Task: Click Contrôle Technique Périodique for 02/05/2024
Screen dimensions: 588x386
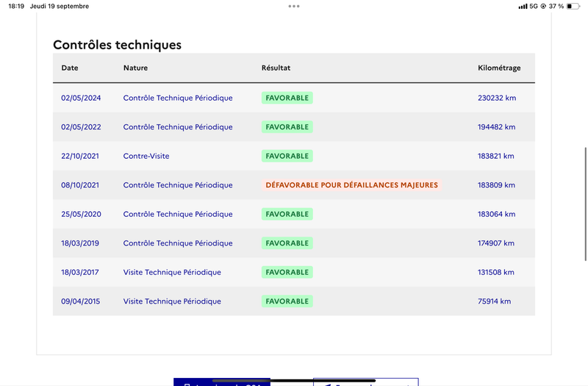Action: point(178,98)
